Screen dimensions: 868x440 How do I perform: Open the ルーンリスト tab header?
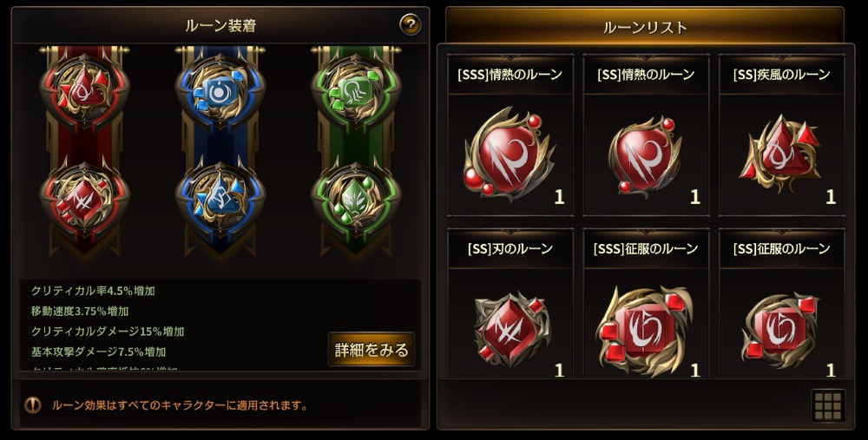pyautogui.click(x=645, y=27)
